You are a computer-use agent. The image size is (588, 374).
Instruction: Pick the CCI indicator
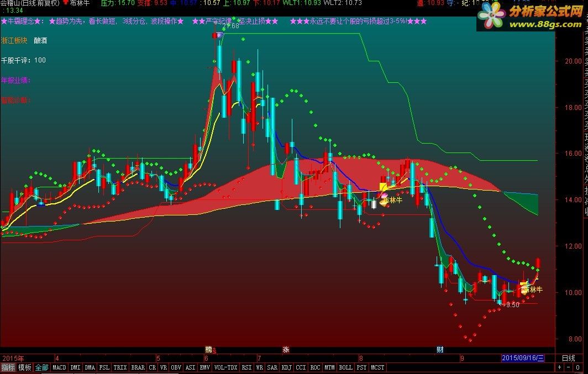coord(301,367)
